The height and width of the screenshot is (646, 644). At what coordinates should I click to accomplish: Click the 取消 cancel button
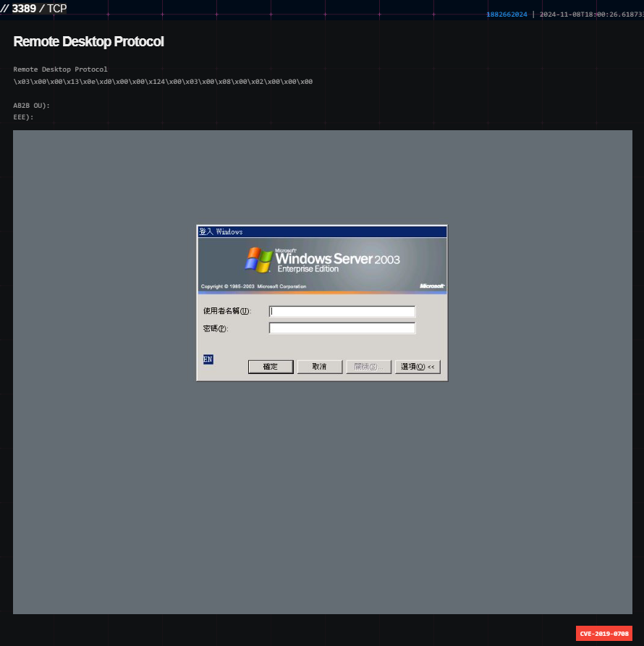point(320,367)
